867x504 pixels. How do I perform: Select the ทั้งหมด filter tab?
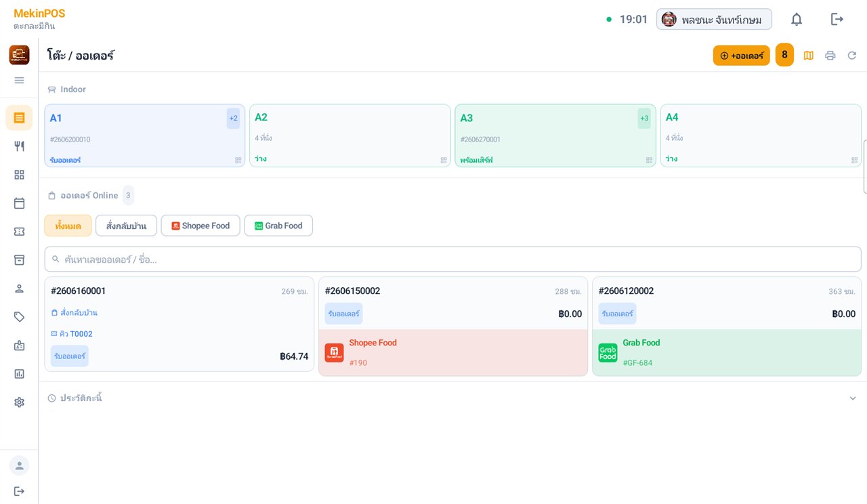pyautogui.click(x=68, y=226)
